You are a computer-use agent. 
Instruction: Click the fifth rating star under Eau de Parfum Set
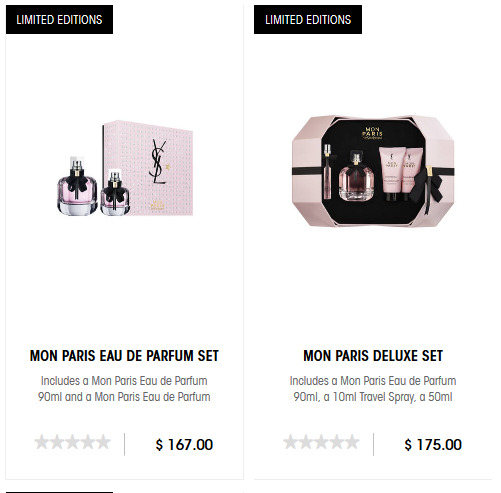click(103, 442)
